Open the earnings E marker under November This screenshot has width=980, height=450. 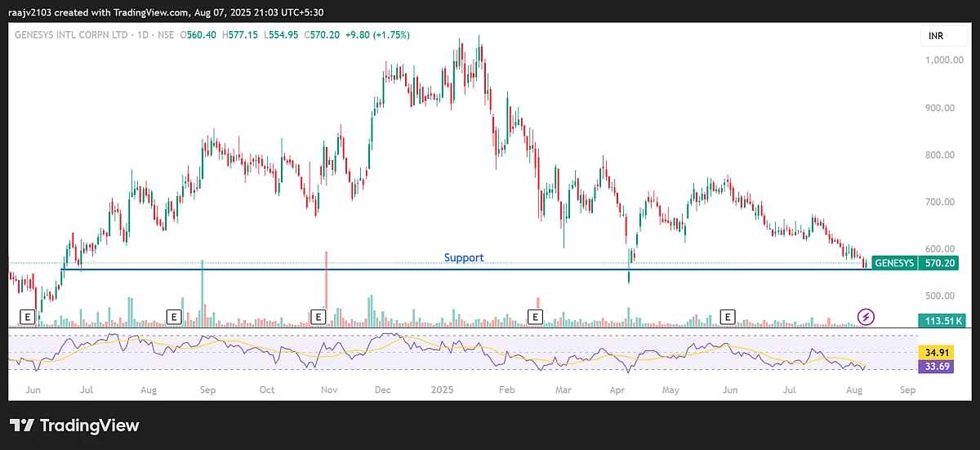pos(318,316)
